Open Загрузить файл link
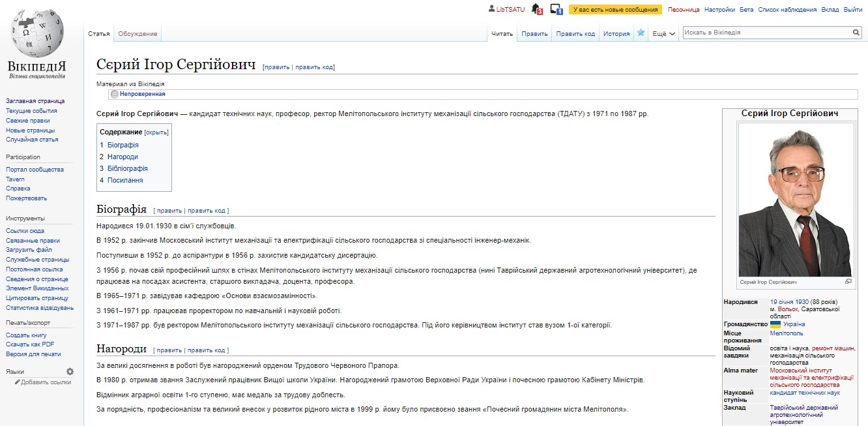 29,250
